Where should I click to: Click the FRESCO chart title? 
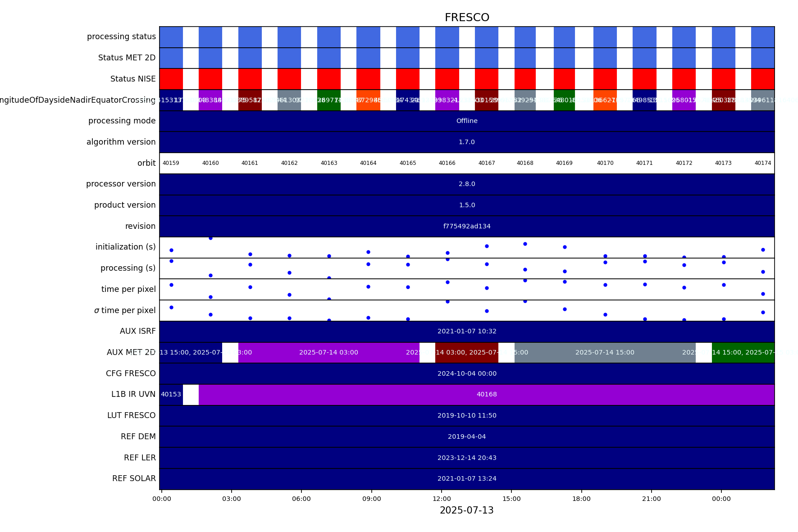[467, 18]
